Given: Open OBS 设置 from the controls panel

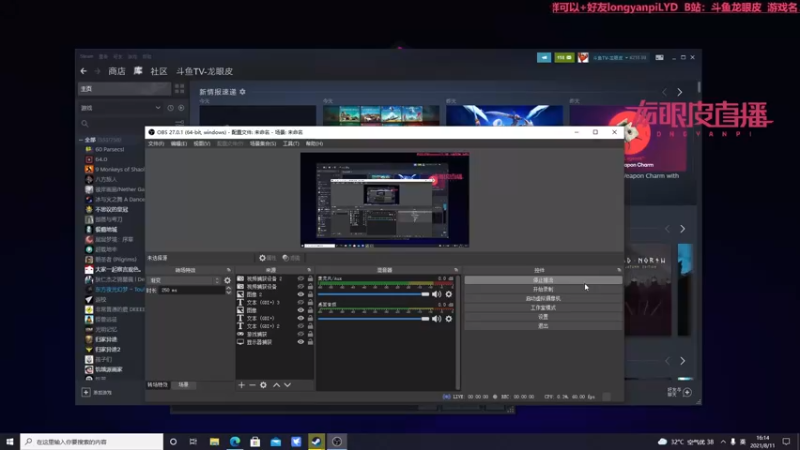Looking at the screenshot, I should point(543,317).
